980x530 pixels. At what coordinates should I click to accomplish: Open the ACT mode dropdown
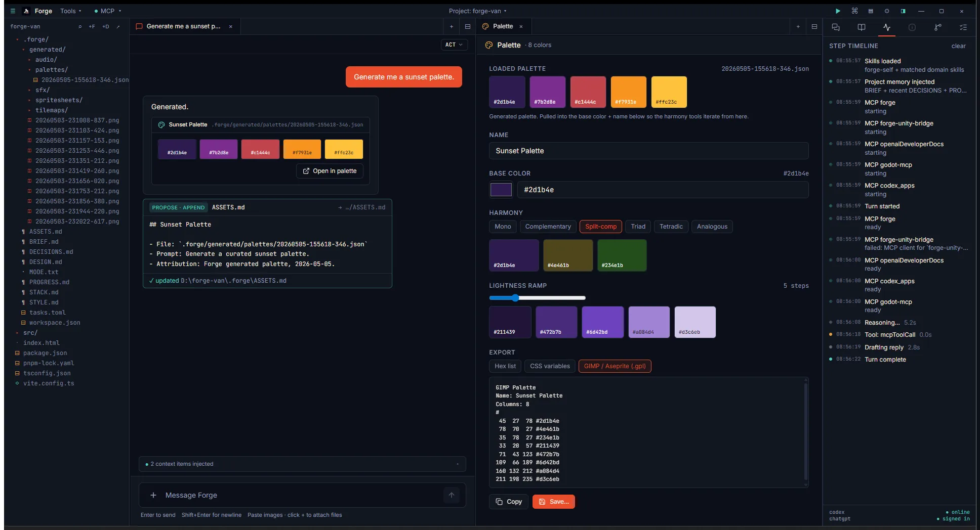454,45
